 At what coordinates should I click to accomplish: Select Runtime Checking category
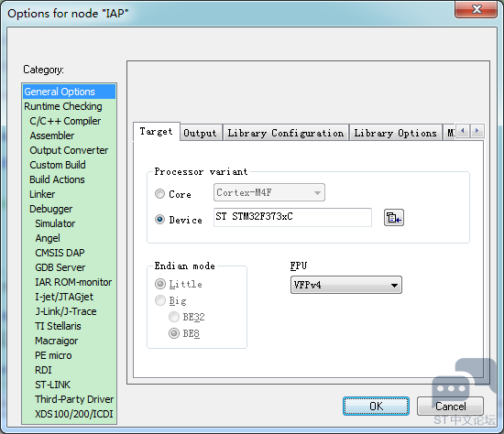(x=69, y=106)
